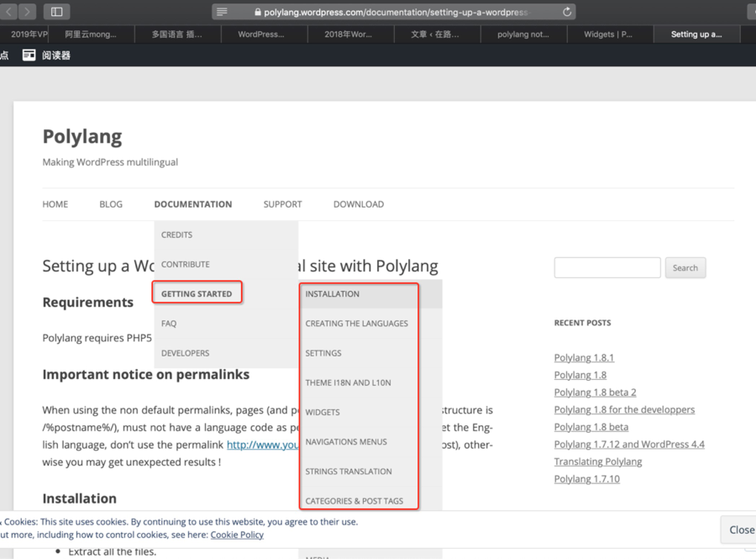Open the INSTALLATION submenu entry

[370, 293]
